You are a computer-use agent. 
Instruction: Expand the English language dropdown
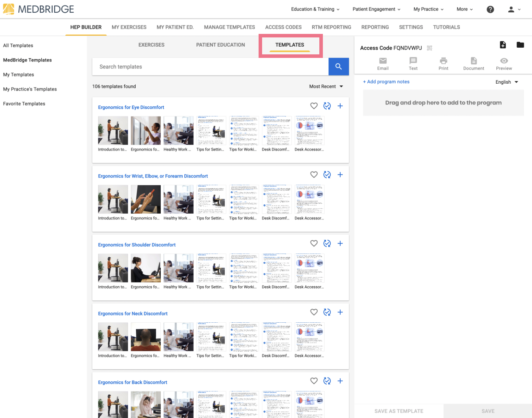coord(507,82)
